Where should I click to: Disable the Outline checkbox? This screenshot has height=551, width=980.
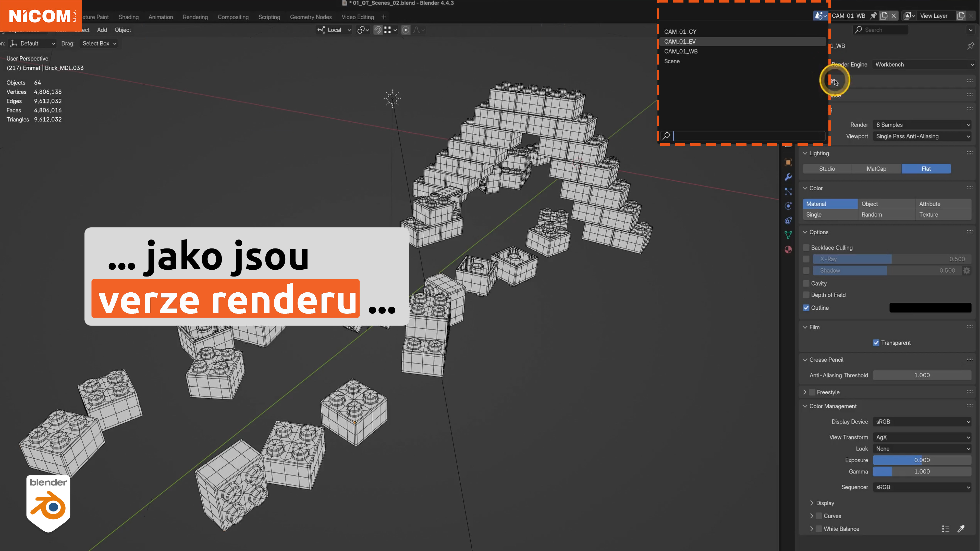806,308
